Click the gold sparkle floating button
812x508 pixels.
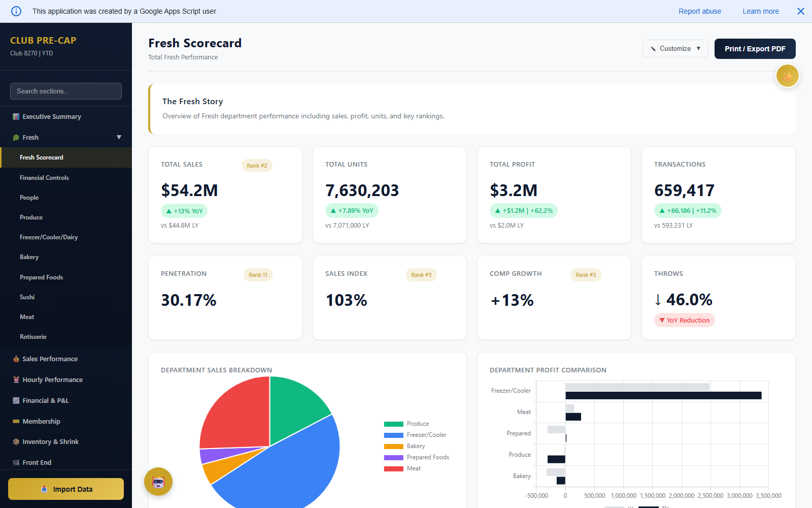(x=787, y=76)
